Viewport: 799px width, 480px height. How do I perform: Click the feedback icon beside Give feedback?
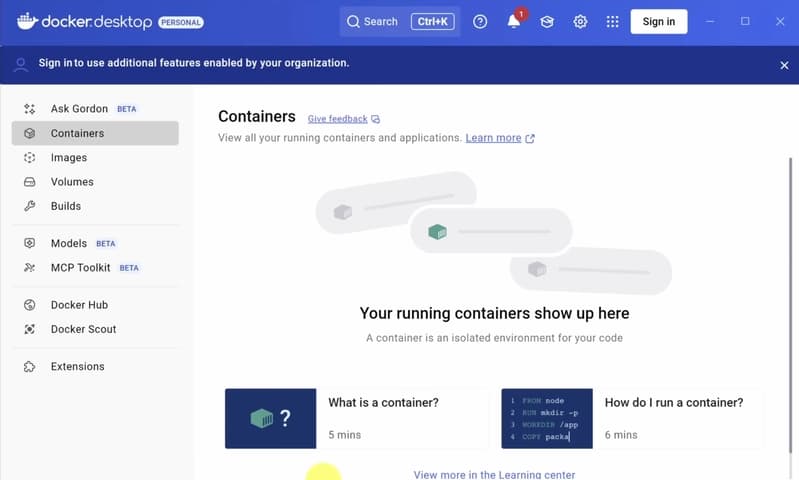click(x=376, y=119)
